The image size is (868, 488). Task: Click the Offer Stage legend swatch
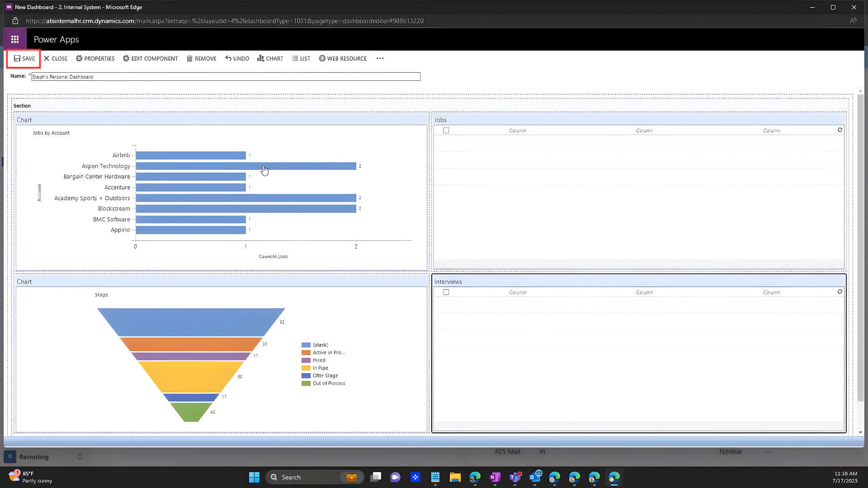(306, 376)
